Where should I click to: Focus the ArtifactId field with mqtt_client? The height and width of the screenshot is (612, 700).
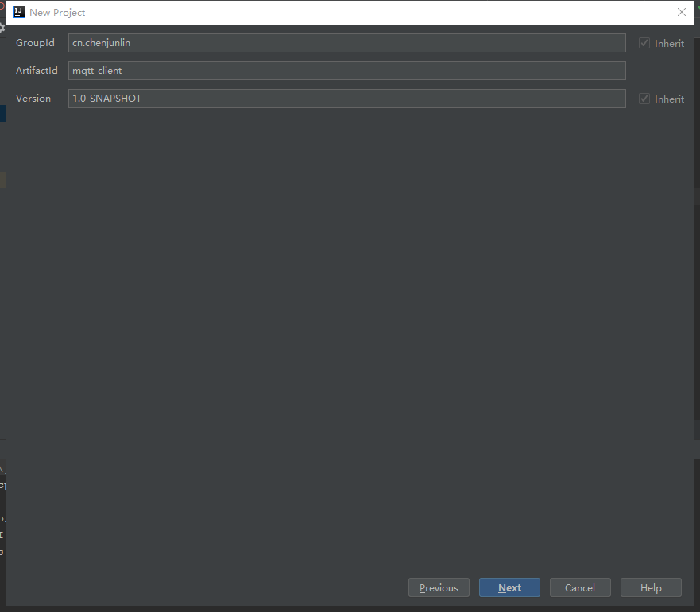(347, 71)
